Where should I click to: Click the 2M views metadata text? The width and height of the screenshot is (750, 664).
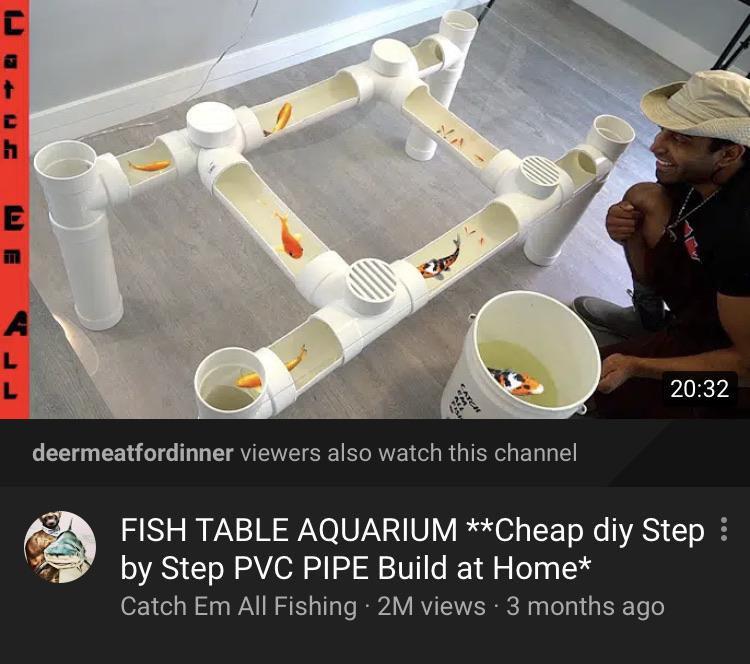point(431,606)
